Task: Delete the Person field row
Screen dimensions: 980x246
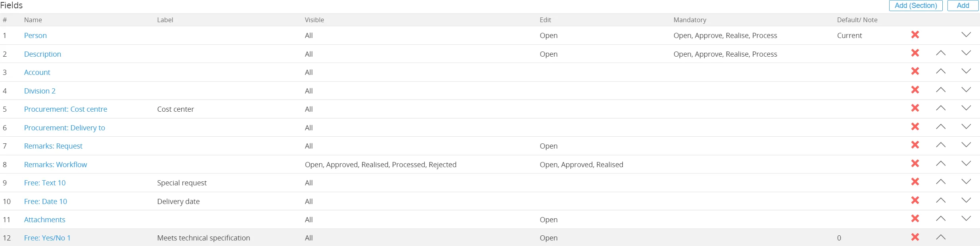Action: tap(915, 35)
